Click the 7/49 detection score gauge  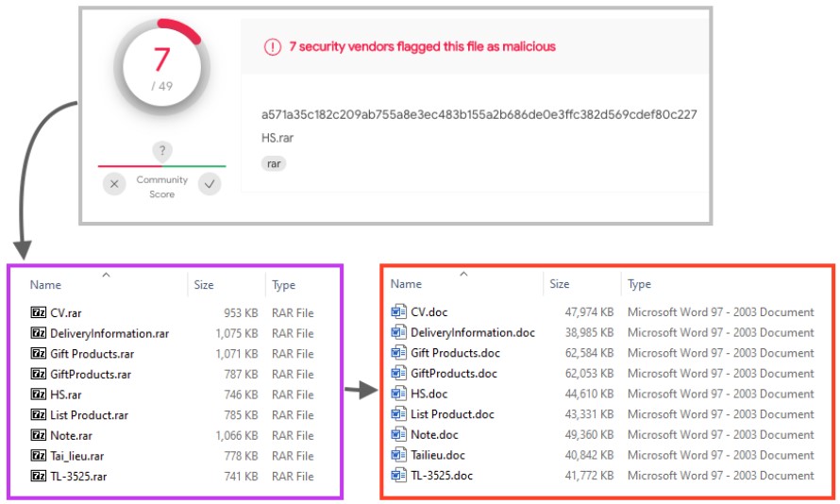point(161,66)
